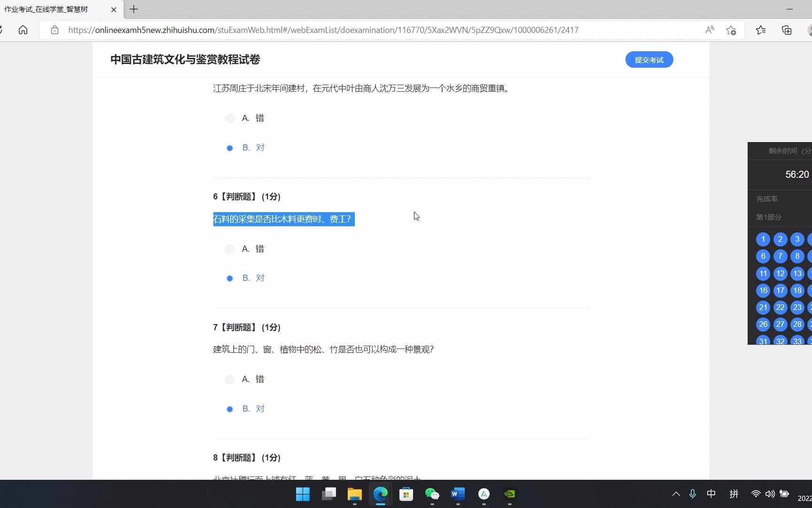The width and height of the screenshot is (812, 508).
Task: Click the volume speaker tray icon
Action: click(770, 494)
